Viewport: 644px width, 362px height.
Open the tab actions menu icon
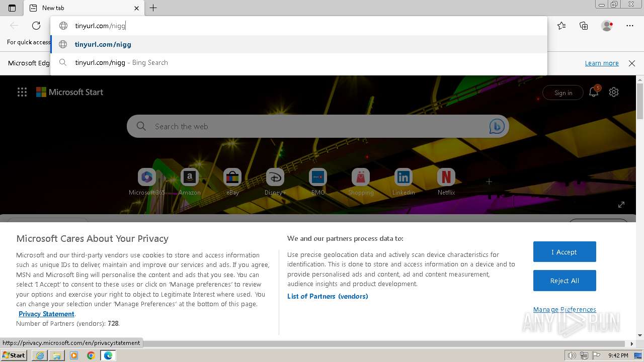(12, 8)
